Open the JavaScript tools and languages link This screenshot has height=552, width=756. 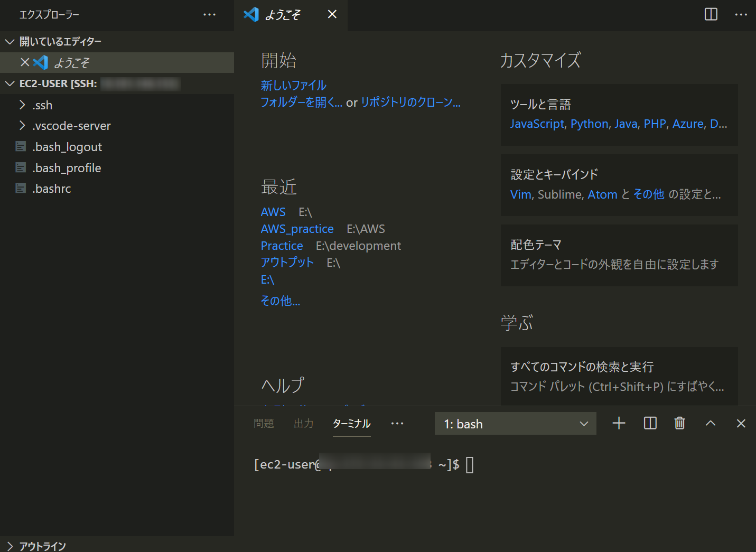pyautogui.click(x=537, y=123)
